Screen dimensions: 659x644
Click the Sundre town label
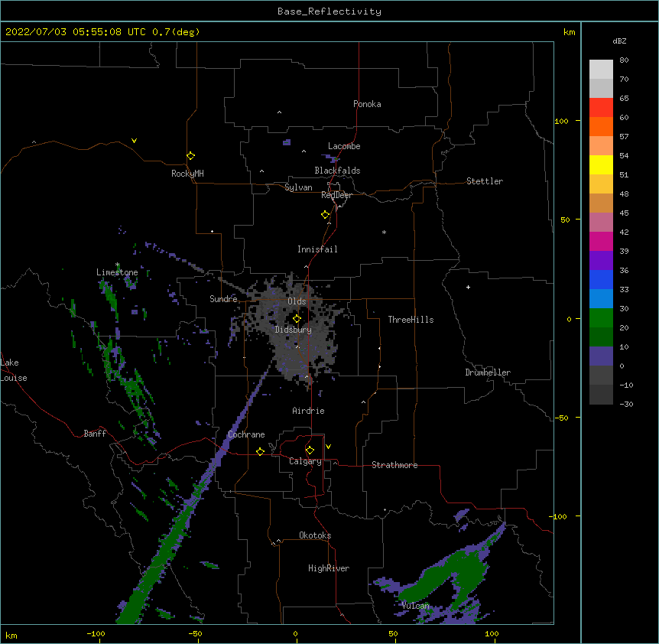pyautogui.click(x=223, y=299)
